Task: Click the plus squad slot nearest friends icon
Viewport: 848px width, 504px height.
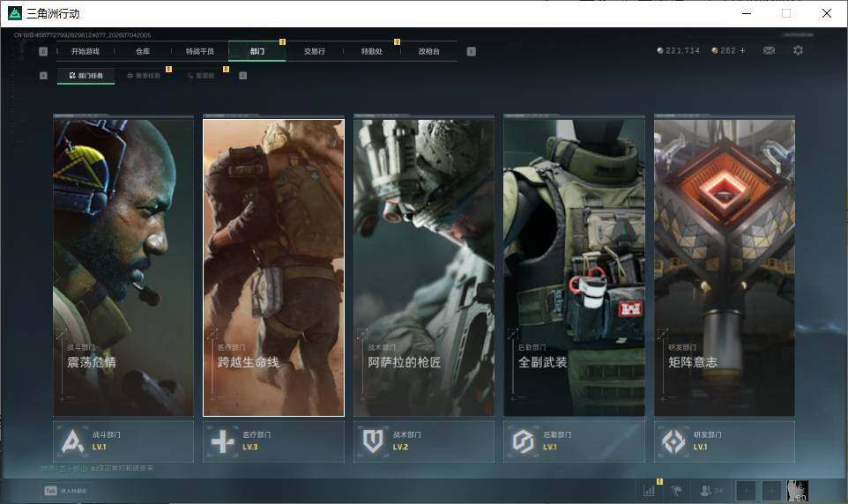Action: click(x=745, y=491)
